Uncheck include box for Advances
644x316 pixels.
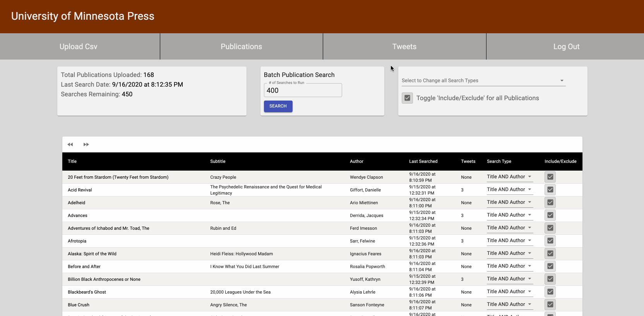(550, 215)
